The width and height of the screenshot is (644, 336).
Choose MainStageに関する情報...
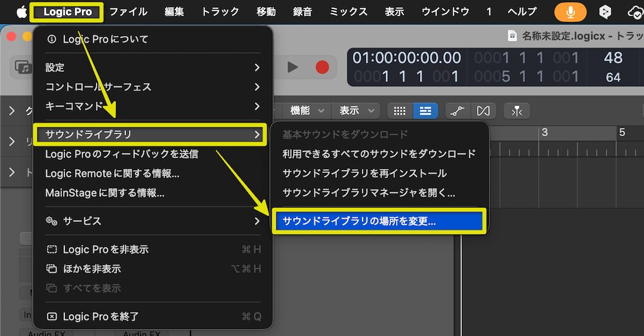[153, 192]
